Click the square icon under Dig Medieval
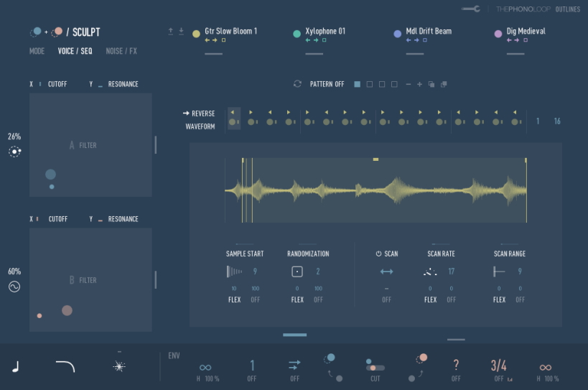This screenshot has width=588, height=390. (526, 40)
